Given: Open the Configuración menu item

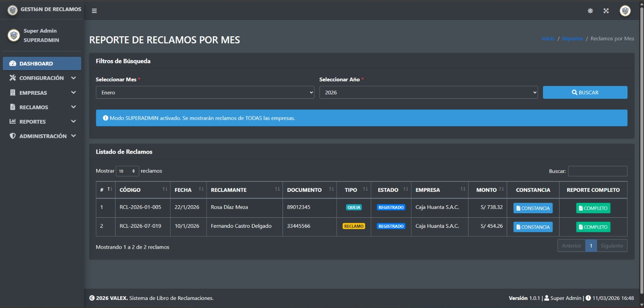Looking at the screenshot, I should pos(42,78).
